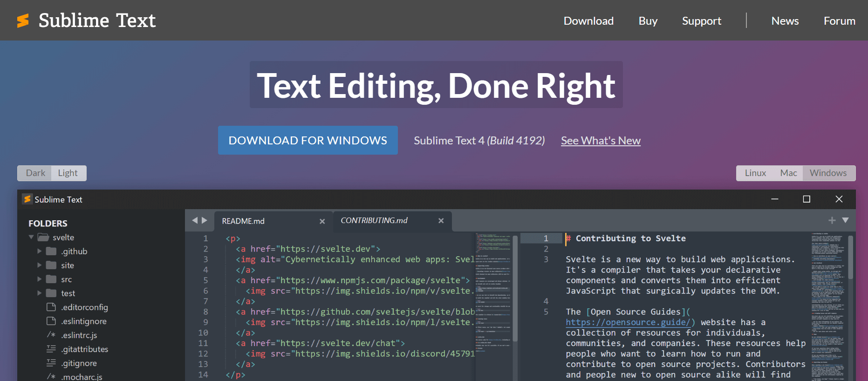Switch to the README.md tab
Screen dimensions: 868x381
coord(243,221)
